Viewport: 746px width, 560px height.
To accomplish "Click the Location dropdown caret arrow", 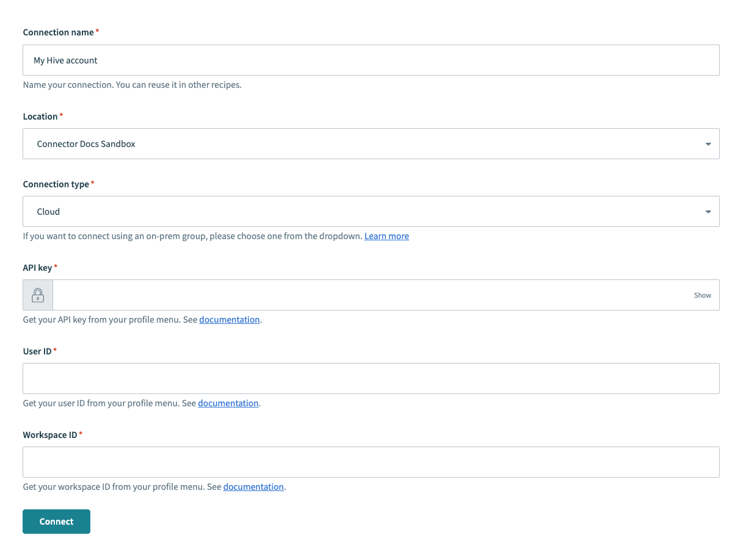I will tap(708, 145).
